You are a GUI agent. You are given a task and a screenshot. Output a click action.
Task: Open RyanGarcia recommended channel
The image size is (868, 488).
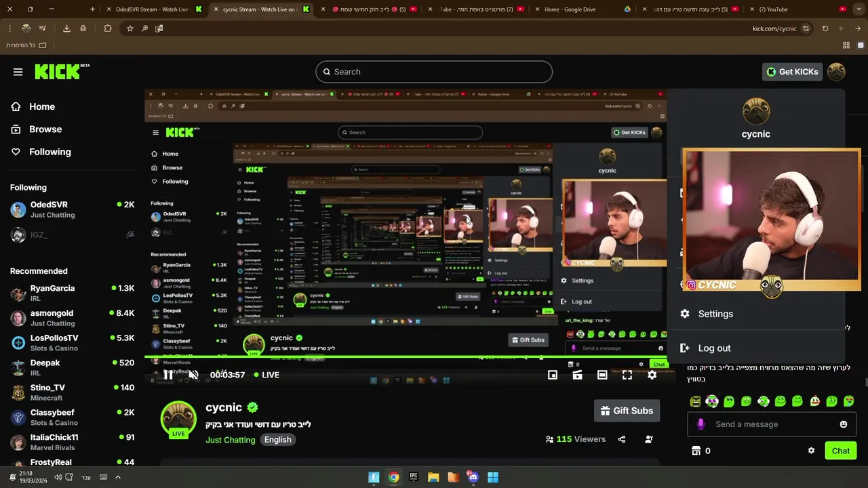[x=73, y=293]
